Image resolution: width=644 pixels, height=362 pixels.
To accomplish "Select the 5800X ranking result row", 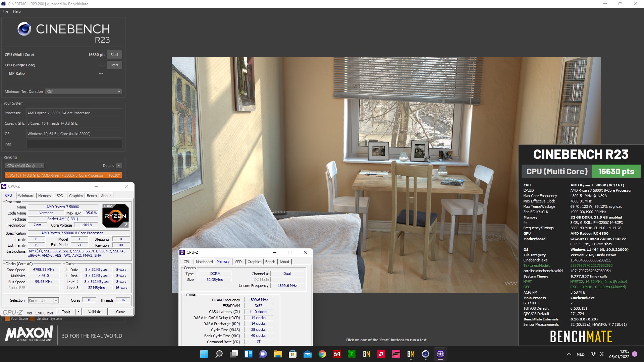I will [x=63, y=175].
